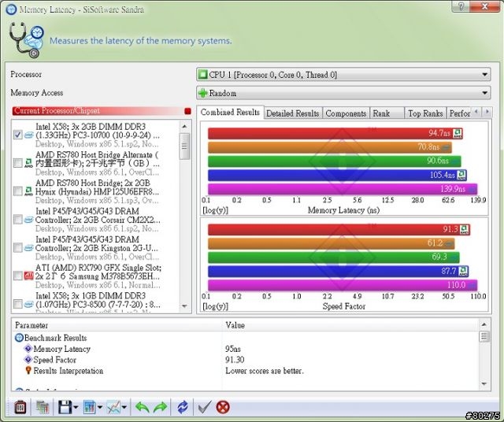Click the results panel scroll down arrow
This screenshot has height=422, width=504.
(x=484, y=383)
